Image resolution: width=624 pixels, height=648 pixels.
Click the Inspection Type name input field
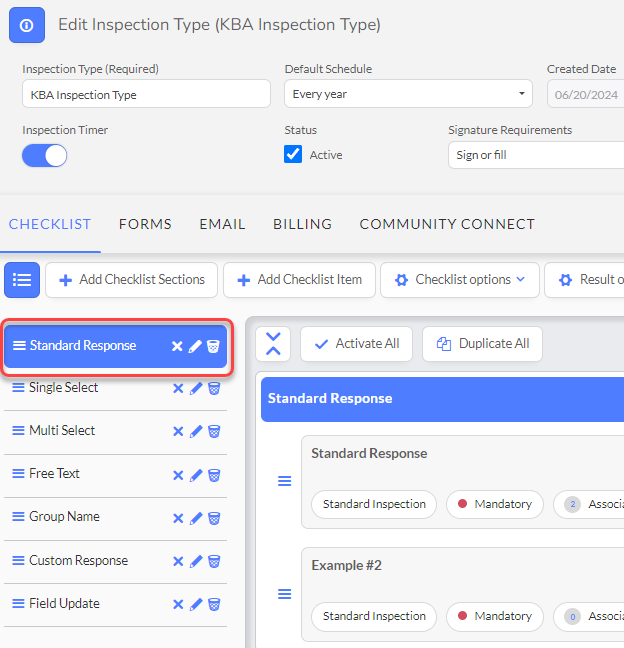pos(146,94)
